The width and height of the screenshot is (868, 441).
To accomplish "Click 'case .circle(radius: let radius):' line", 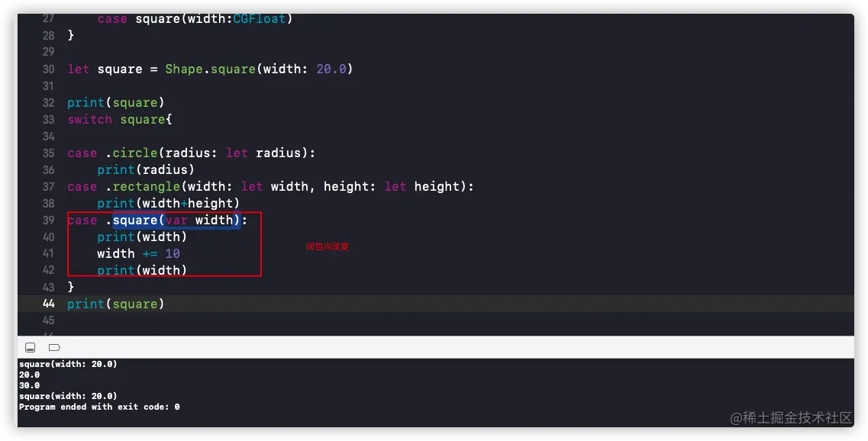I will 191,153.
